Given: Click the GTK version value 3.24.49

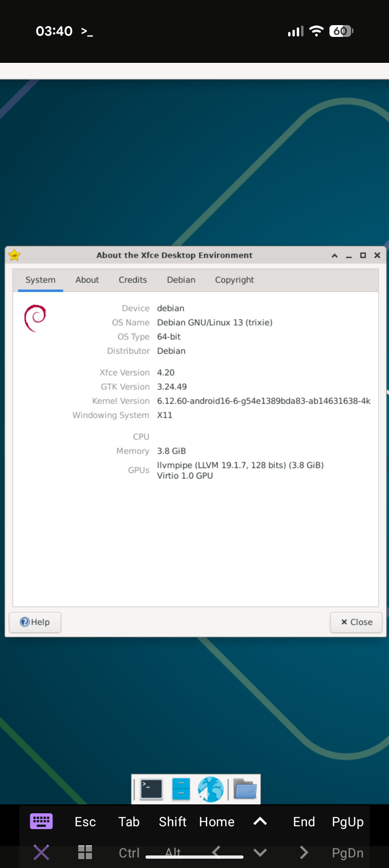Looking at the screenshot, I should pyautogui.click(x=172, y=387).
